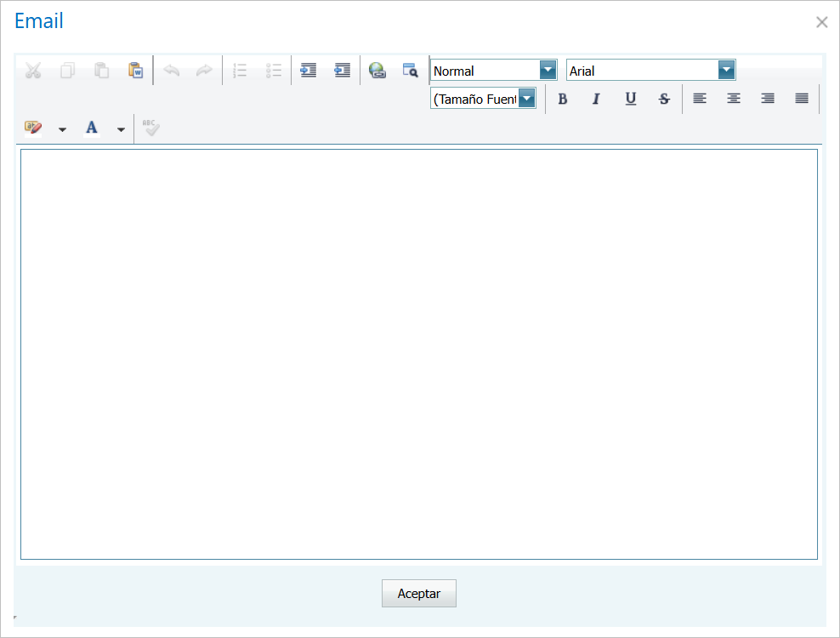Apply a bulleted list
This screenshot has height=638, width=840.
click(274, 70)
